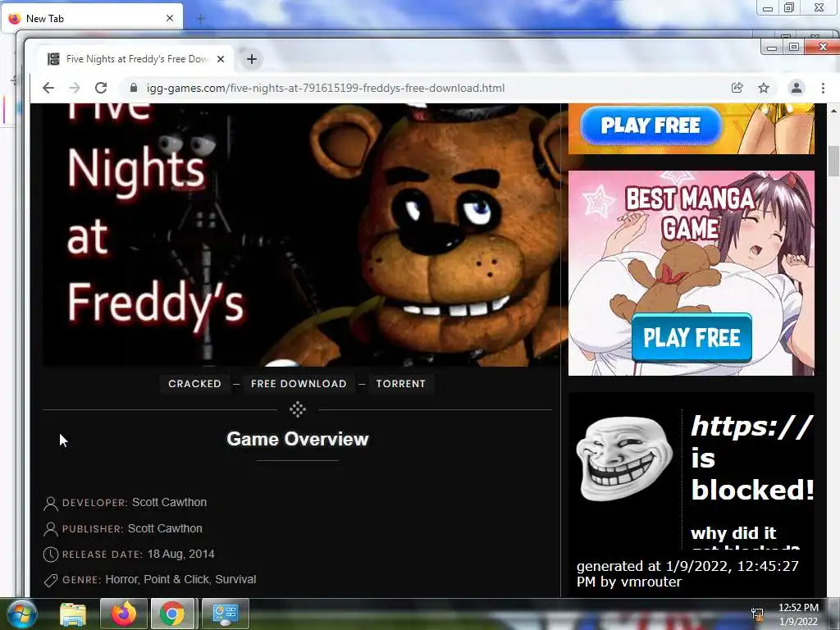Reload the igg-games page
This screenshot has width=840, height=630.
pyautogui.click(x=101, y=88)
